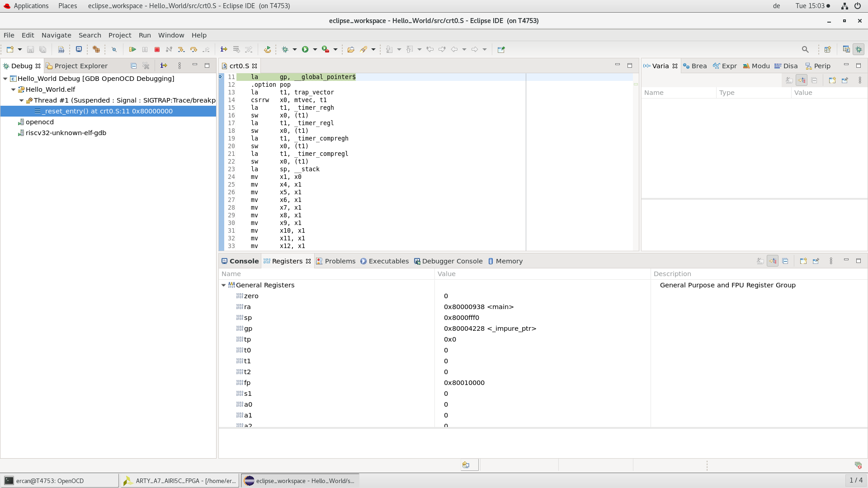The width and height of the screenshot is (868, 488).
Task: Click the Skip All Breakpoints icon
Action: click(x=114, y=49)
